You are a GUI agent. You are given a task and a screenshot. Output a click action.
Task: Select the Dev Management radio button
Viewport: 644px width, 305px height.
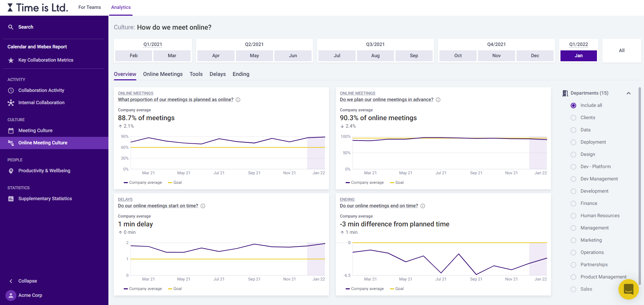point(573,179)
